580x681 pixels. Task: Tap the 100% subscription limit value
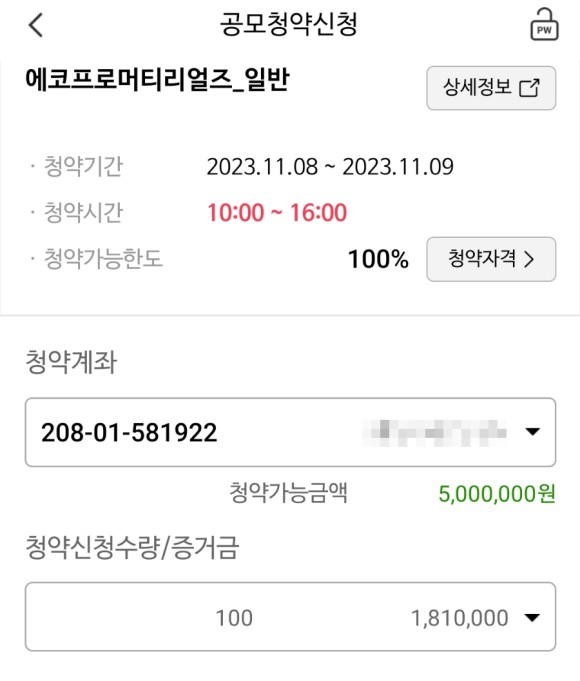click(378, 259)
